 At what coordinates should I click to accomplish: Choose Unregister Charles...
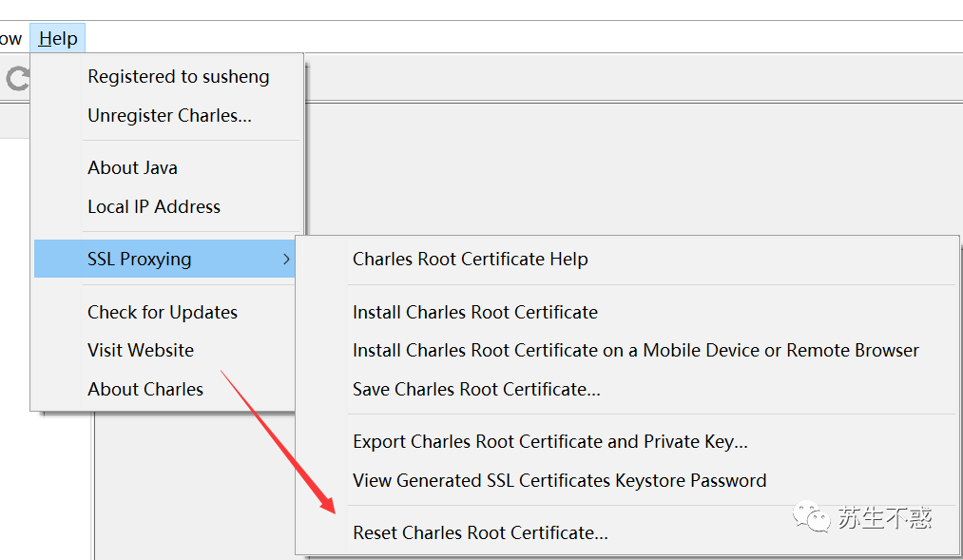point(169,115)
